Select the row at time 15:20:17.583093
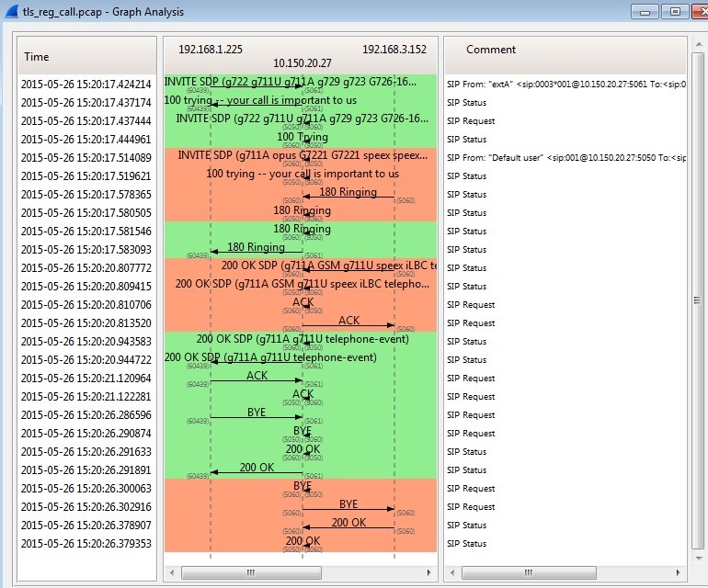 86,250
